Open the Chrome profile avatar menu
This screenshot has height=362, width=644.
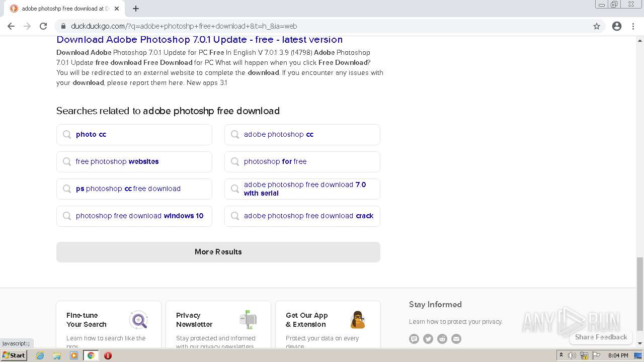(x=617, y=26)
